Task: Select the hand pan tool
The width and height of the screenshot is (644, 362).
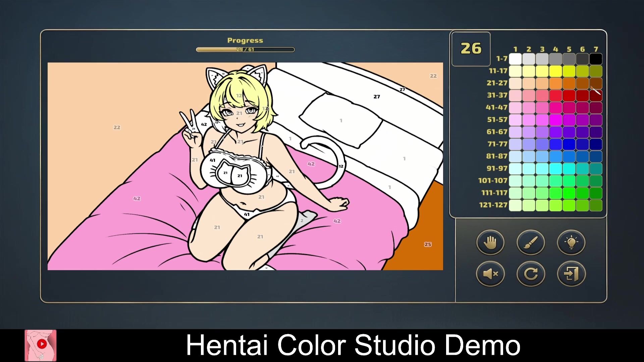Action: pyautogui.click(x=490, y=242)
